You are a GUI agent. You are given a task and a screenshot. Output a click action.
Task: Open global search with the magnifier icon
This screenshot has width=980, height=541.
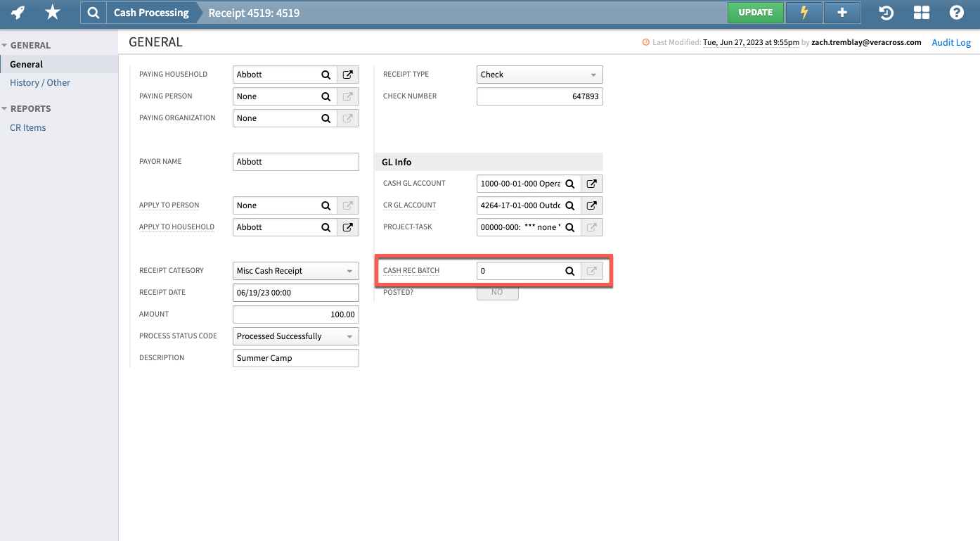pyautogui.click(x=93, y=12)
